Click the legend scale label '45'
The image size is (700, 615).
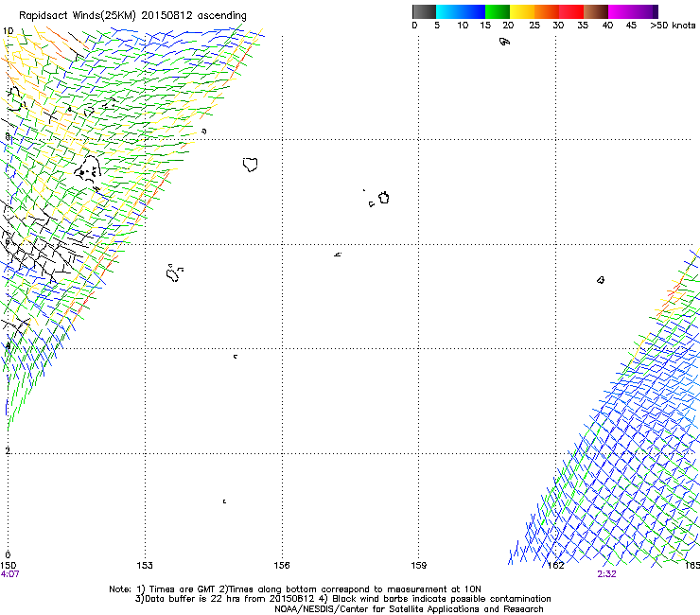(631, 26)
